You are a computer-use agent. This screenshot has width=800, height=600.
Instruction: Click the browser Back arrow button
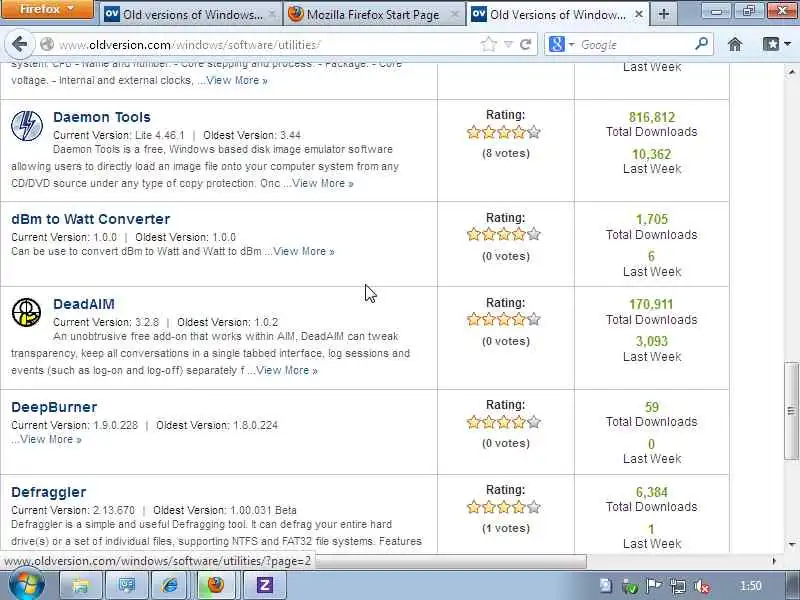[19, 44]
